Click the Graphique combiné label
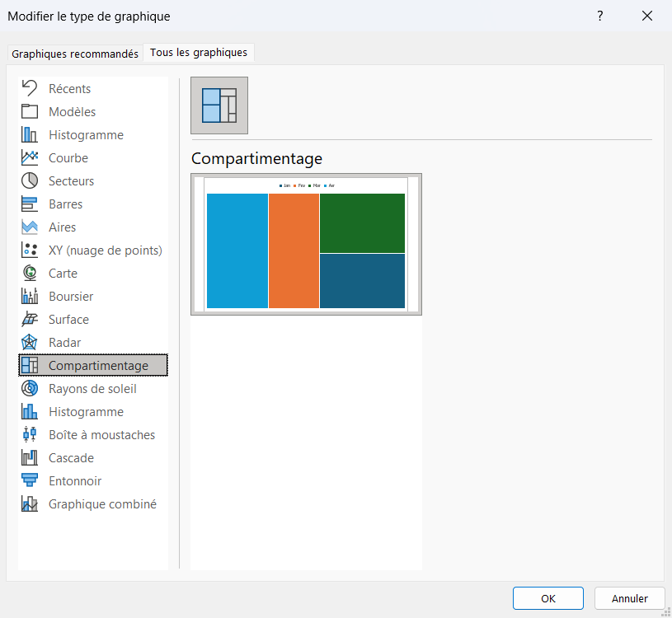 pyautogui.click(x=102, y=504)
